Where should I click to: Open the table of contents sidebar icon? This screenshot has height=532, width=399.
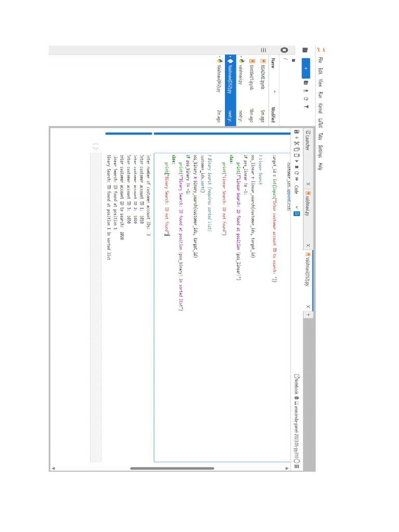tap(263, 50)
